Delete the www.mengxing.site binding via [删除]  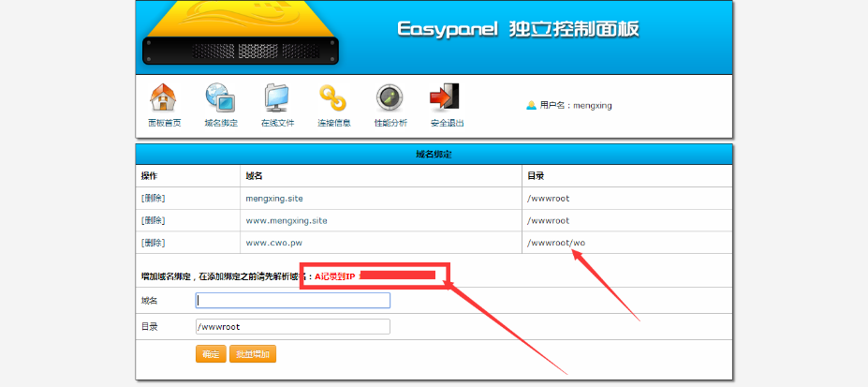tap(153, 220)
